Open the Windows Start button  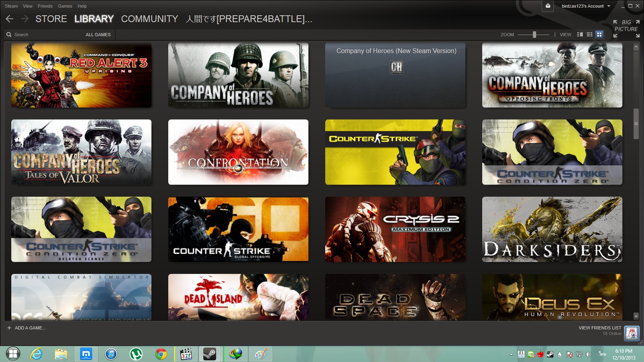[13, 354]
